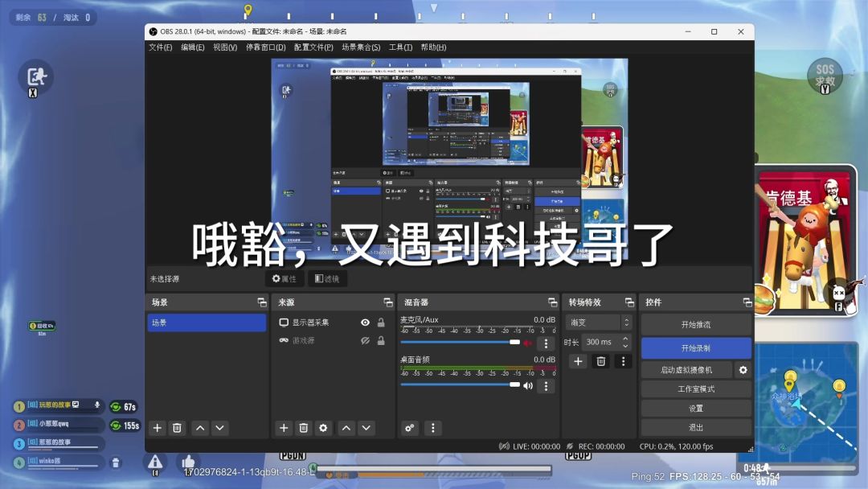Image resolution: width=868 pixels, height=489 pixels.
Task: Click the 滤镜 filters button
Action: click(x=327, y=278)
